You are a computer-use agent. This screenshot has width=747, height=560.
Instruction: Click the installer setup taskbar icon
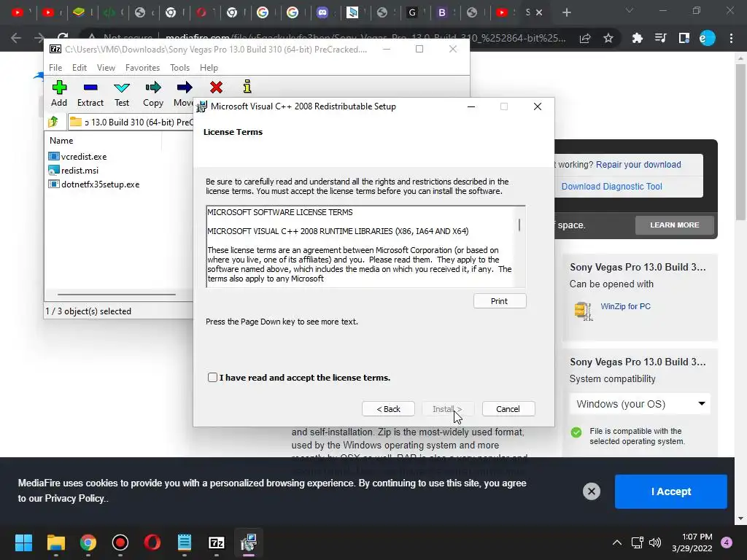[x=248, y=542]
